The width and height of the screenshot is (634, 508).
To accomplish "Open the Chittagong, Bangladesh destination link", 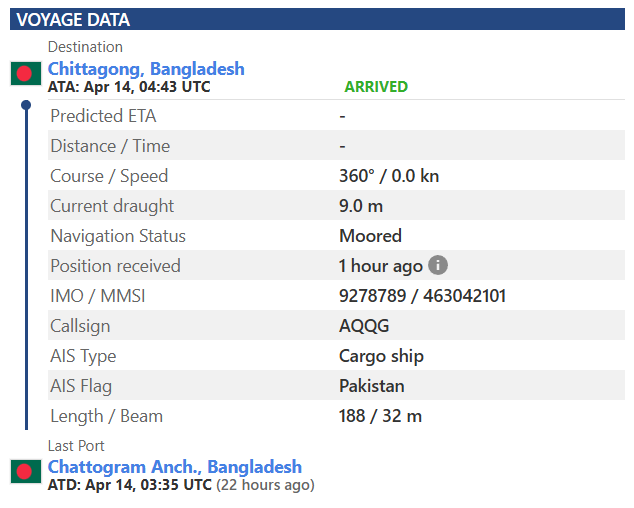I will [146, 69].
